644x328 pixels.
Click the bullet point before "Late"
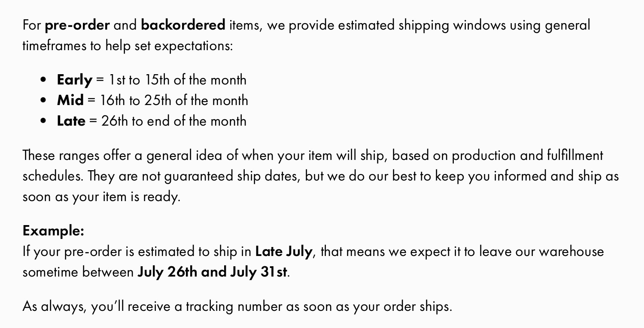point(43,121)
